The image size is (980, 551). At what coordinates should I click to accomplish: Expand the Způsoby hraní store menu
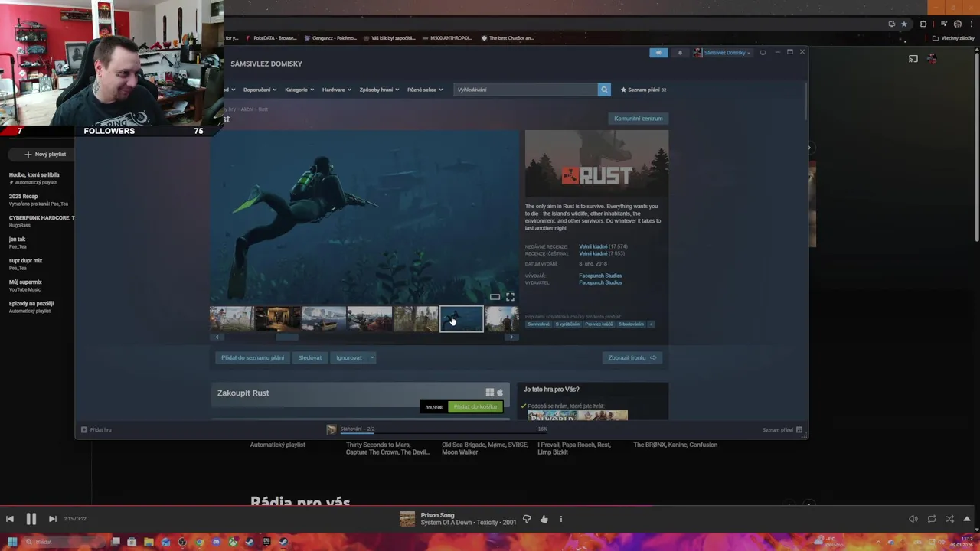pyautogui.click(x=379, y=90)
